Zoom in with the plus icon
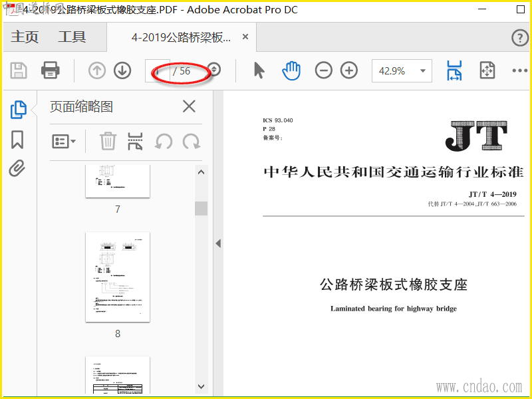The width and height of the screenshot is (532, 399). click(x=349, y=70)
